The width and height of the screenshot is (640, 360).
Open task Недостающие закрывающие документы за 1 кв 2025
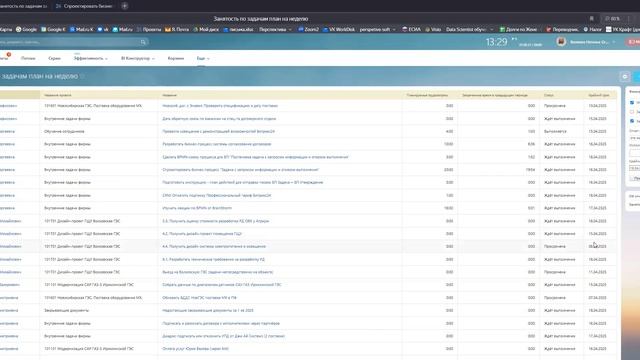tap(208, 311)
